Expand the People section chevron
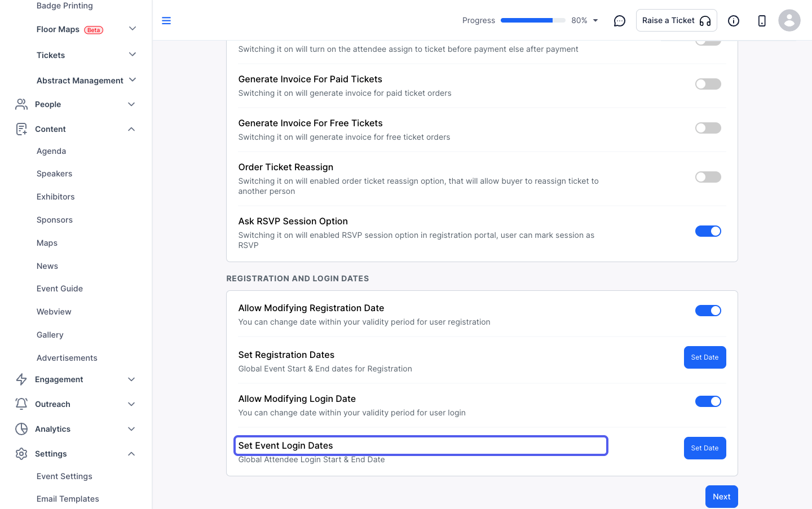Screen dimensions: 812x509 131,104
